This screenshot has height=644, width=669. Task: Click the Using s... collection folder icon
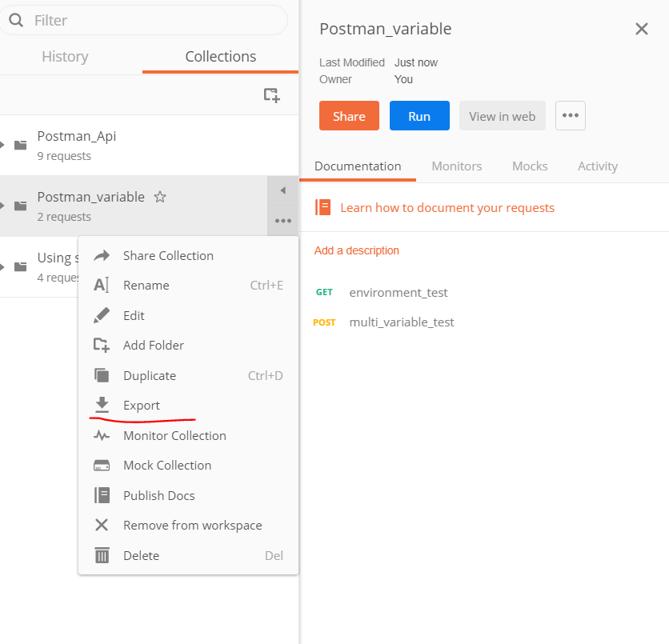pos(21,267)
